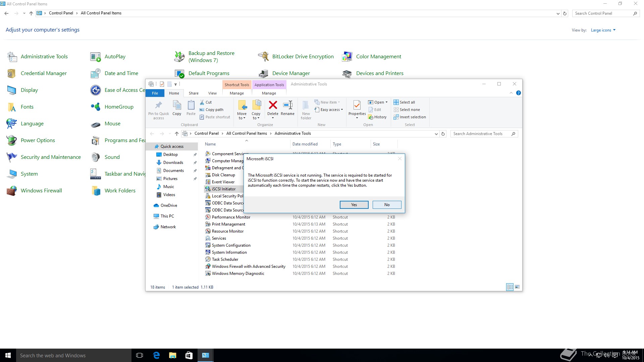
Task: Select Quick access in navigation pane
Action: point(172,146)
